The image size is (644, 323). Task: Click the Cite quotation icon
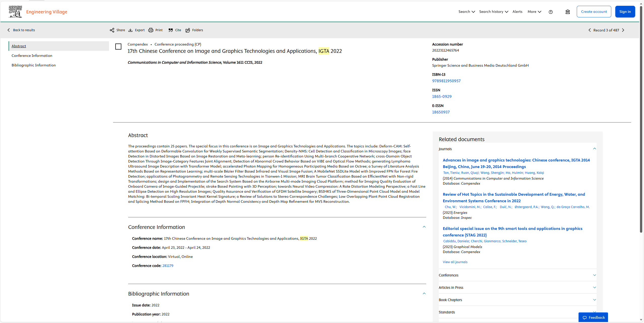coord(171,30)
